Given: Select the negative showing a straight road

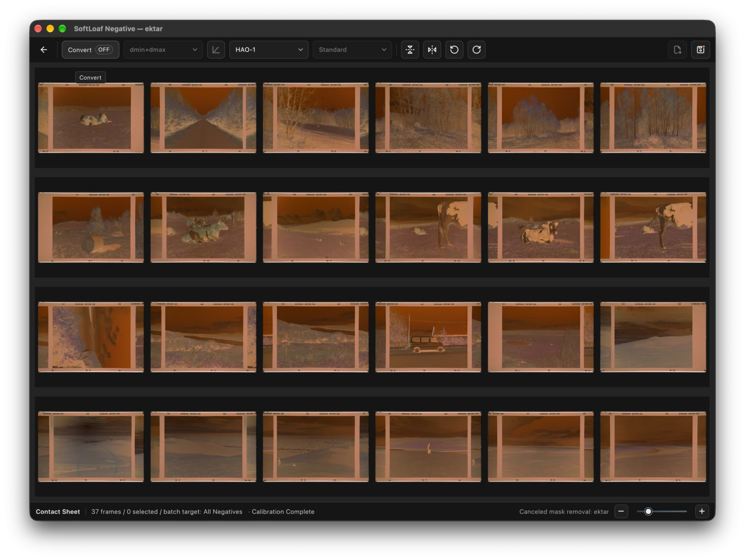Looking at the screenshot, I should point(203,118).
